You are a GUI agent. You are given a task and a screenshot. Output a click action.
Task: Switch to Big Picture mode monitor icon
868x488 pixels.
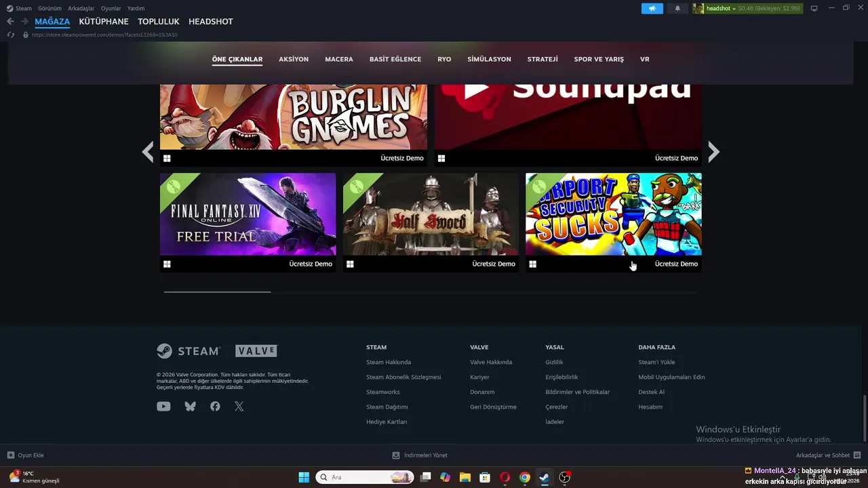814,8
